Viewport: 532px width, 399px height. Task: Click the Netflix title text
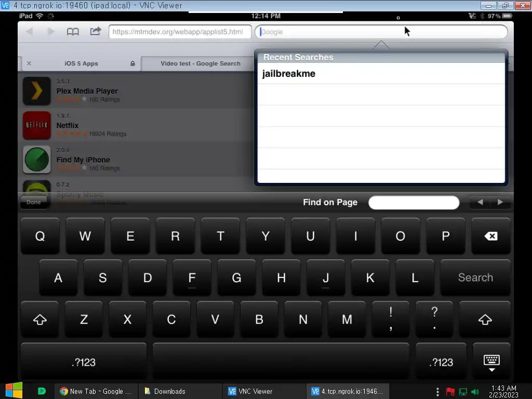(x=67, y=126)
